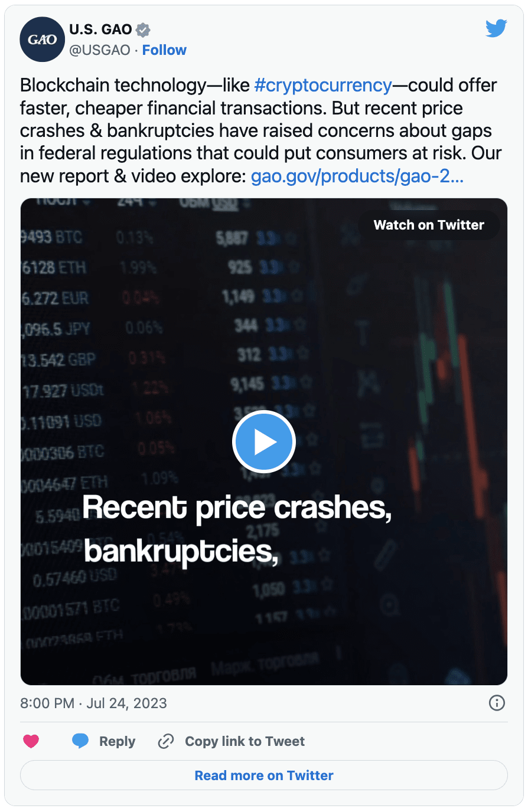528x812 pixels.
Task: Unlike the tweet by clicking the red heart
Action: pos(31,741)
